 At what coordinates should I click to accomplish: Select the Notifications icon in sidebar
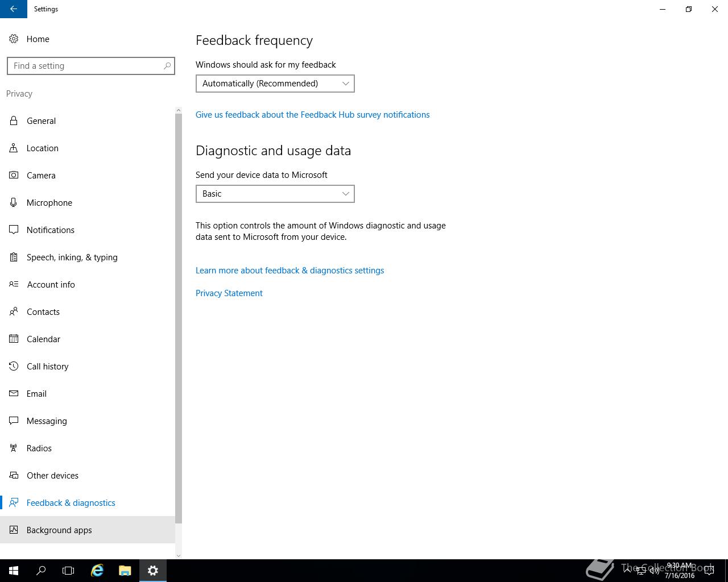pos(14,230)
